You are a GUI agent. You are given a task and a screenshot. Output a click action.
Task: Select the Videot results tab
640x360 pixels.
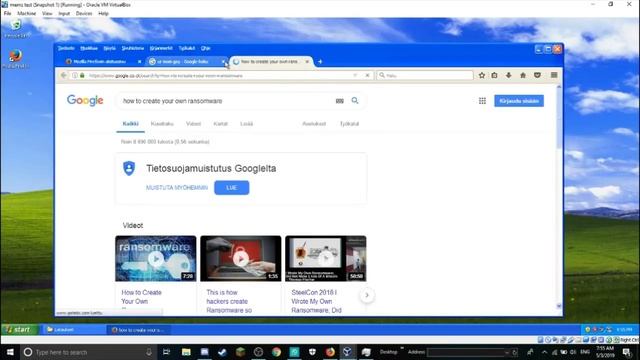click(x=193, y=124)
